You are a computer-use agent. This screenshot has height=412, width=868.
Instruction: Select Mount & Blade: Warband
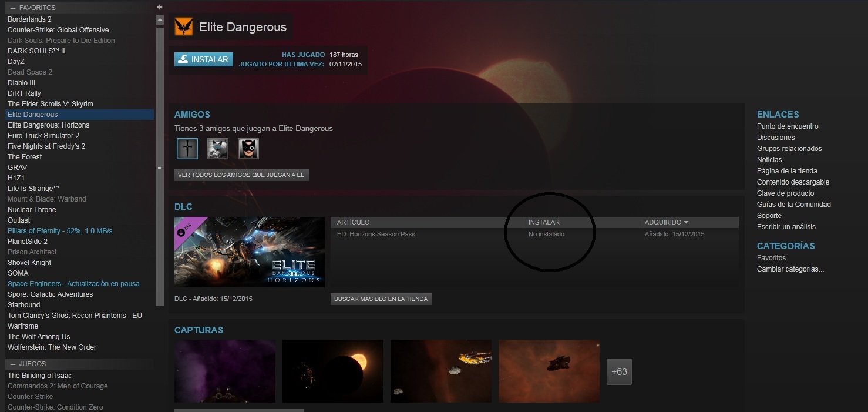[x=47, y=199]
